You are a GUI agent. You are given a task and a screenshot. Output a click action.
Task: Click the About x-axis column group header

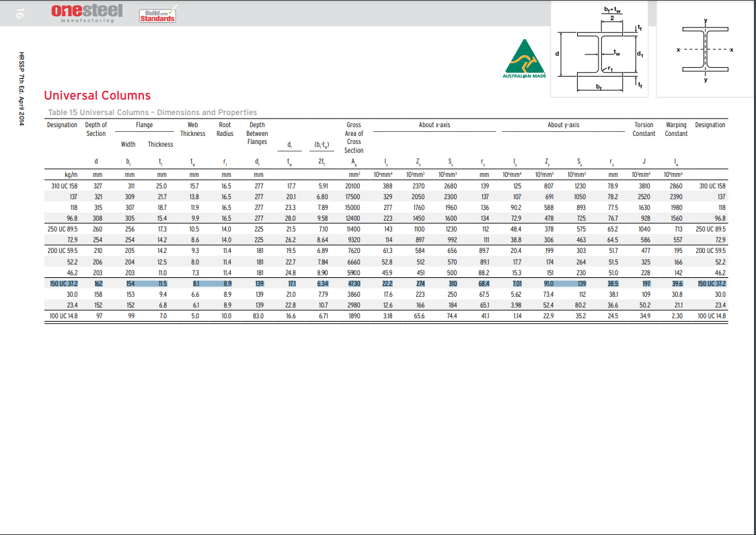click(x=434, y=125)
